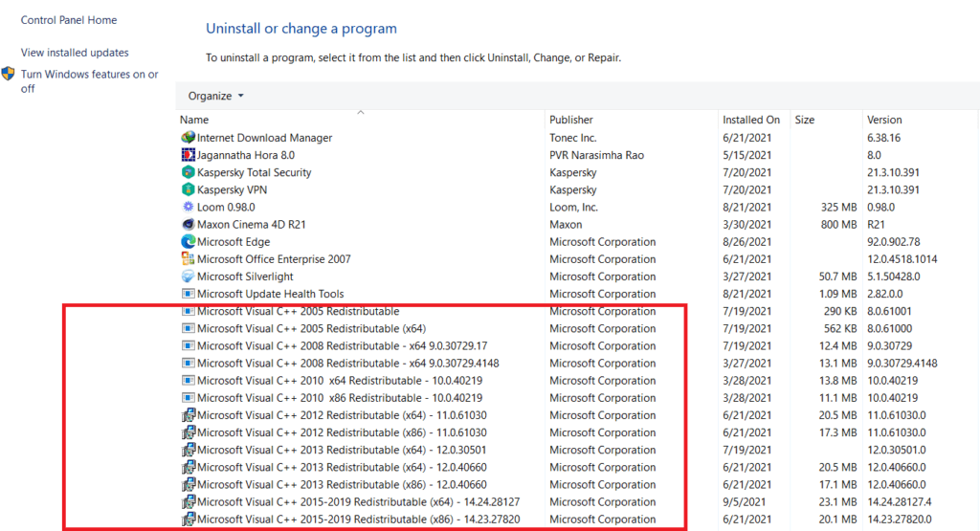Click the Maxon Cinema 4D R21 icon
This screenshot has width=980, height=531.
click(x=189, y=224)
